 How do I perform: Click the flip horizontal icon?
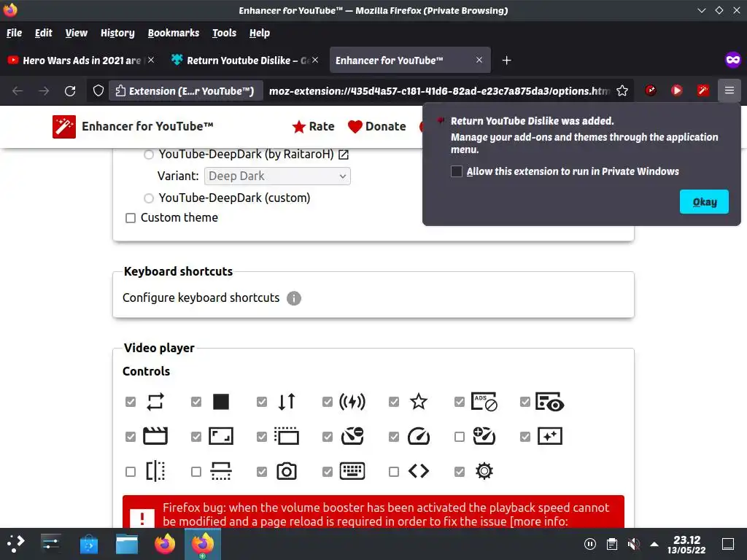[155, 472]
